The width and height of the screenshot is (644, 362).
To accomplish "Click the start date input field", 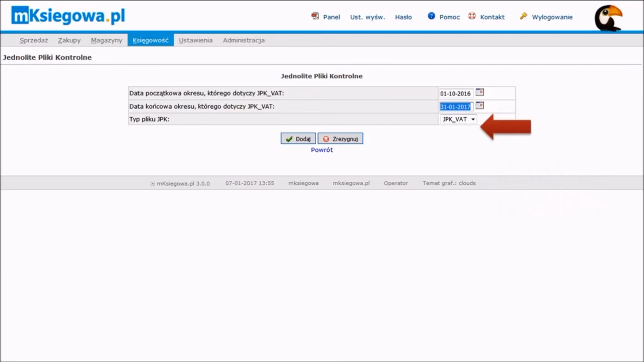I will [456, 94].
